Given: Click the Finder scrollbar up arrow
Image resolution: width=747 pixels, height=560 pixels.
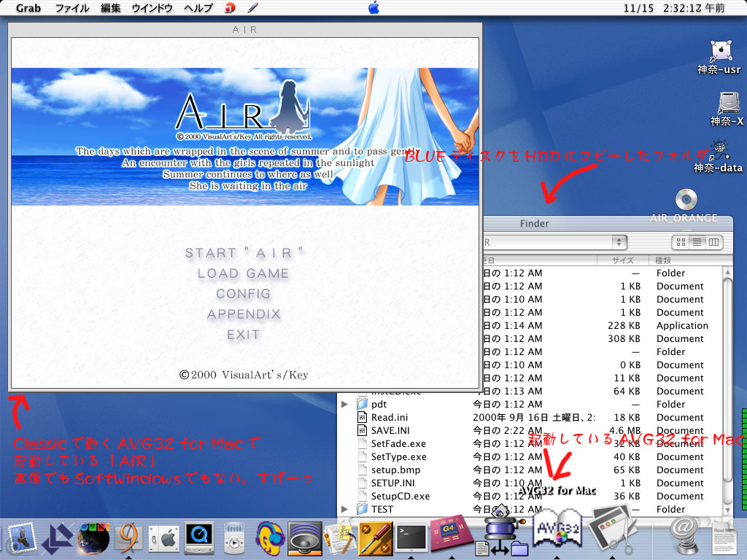Looking at the screenshot, I should [x=727, y=271].
